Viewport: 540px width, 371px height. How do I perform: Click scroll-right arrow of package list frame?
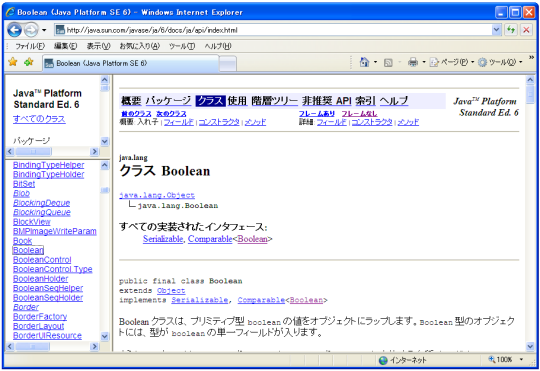tap(94, 152)
